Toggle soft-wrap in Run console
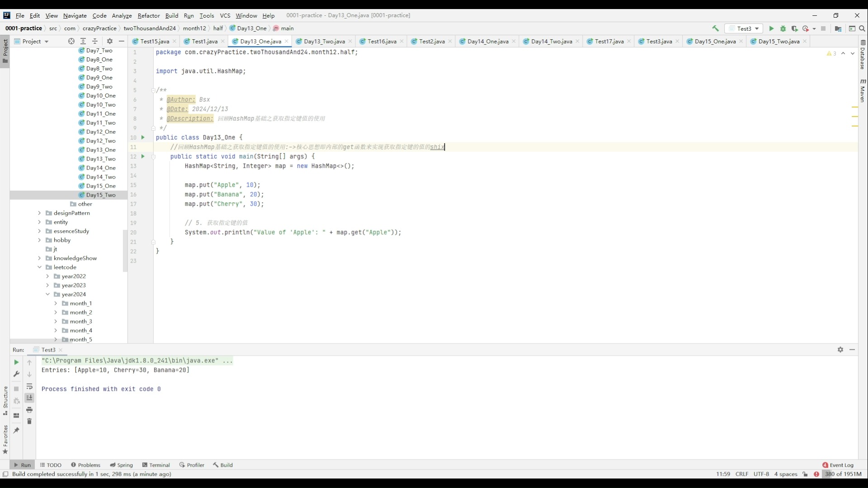868x488 pixels. 29,386
